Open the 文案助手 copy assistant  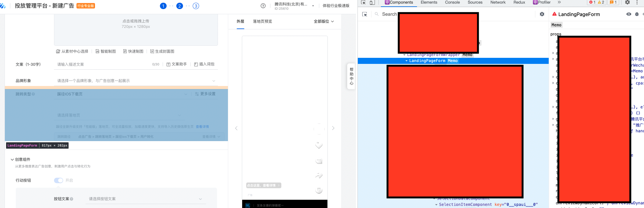[x=177, y=64]
